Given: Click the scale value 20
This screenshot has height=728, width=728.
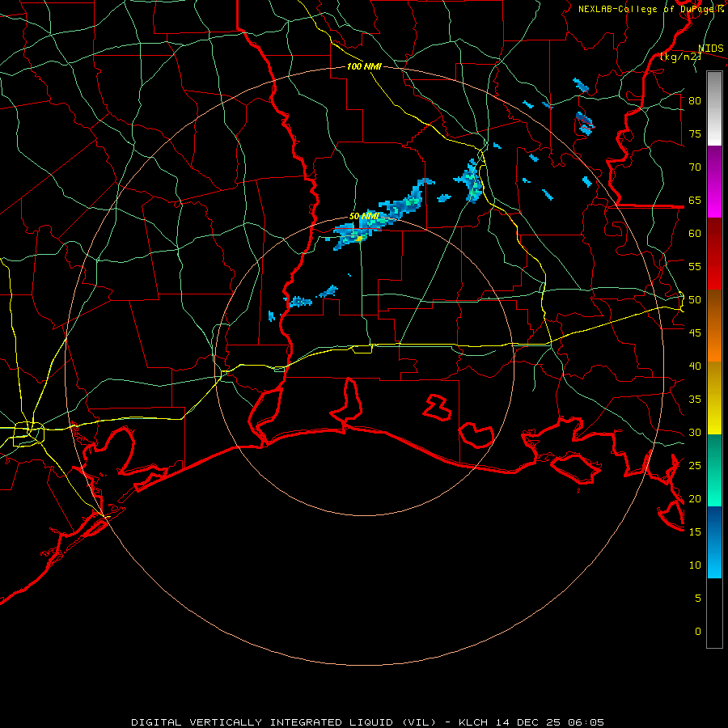Looking at the screenshot, I should pos(695,498).
